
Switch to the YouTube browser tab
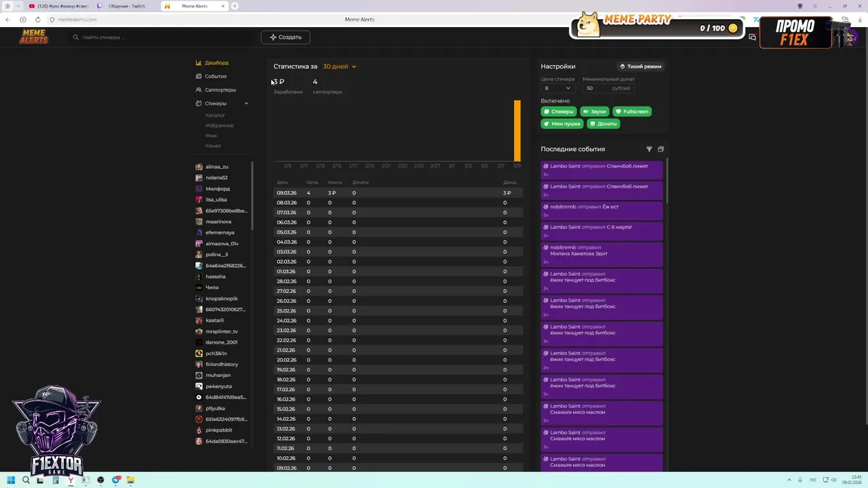(59, 6)
